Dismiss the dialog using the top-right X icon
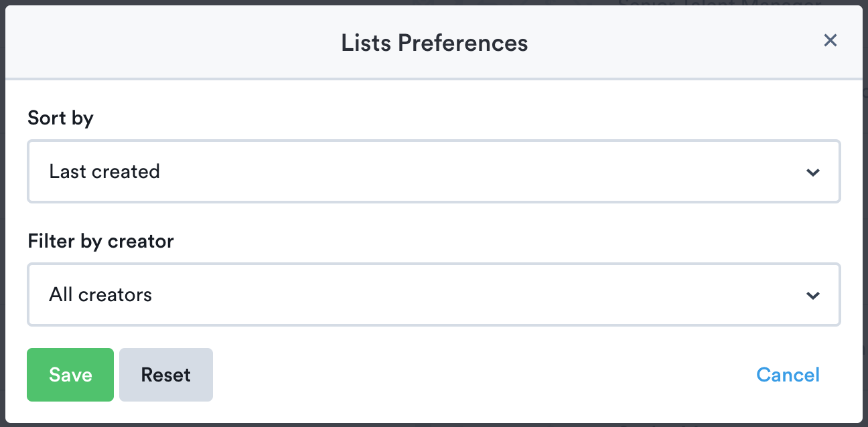This screenshot has width=868, height=427. coord(830,41)
